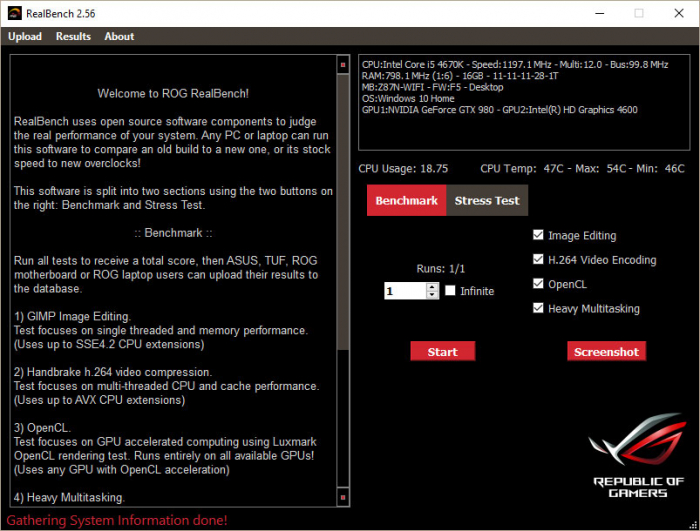700x531 pixels.
Task: Uncheck the Image Editing test
Action: click(x=539, y=236)
